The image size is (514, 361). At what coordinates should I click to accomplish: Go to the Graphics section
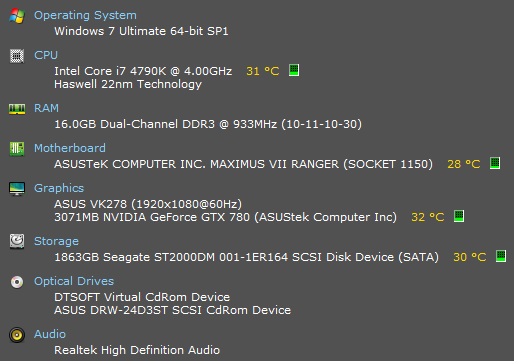59,188
